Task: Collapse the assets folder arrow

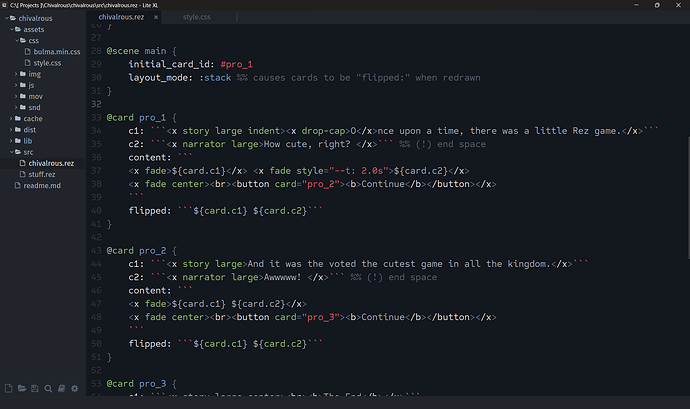Action: tap(11, 29)
